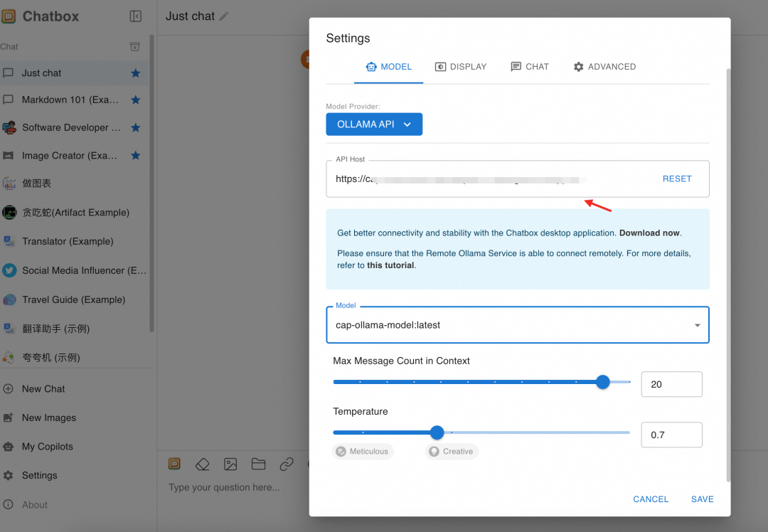The width and height of the screenshot is (768, 532).
Task: Click the pencil icon beside Just chat title
Action: pos(224,16)
